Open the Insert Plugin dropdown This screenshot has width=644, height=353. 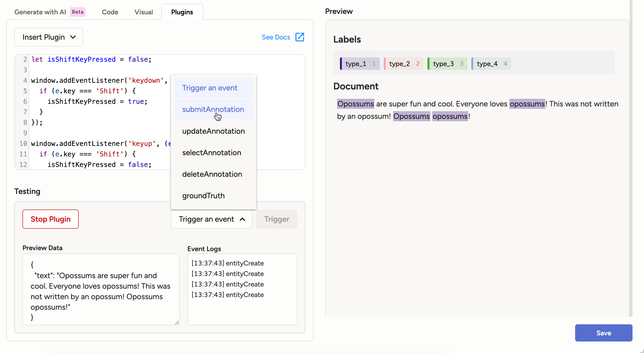[48, 37]
